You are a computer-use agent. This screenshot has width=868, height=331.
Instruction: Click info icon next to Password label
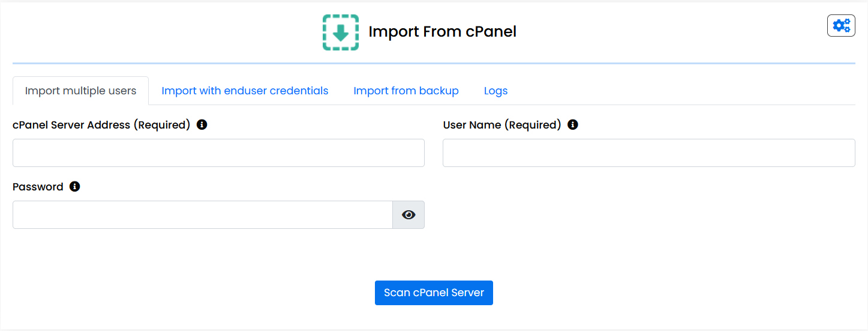(75, 187)
